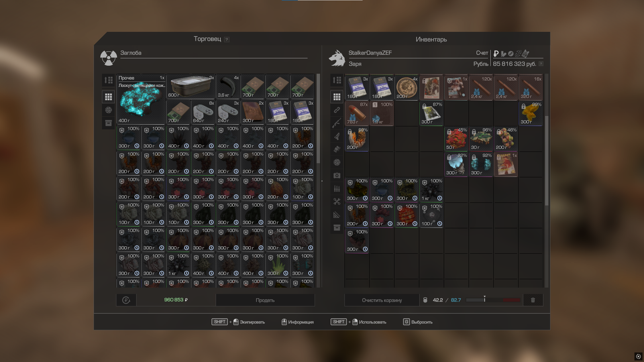The image size is (644, 362).
Task: Filter trader goods by artifacts
Action: [108, 110]
